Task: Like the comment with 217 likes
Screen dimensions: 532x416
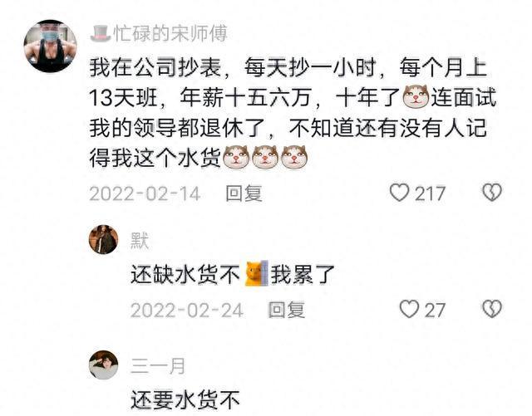Action: [x=399, y=193]
